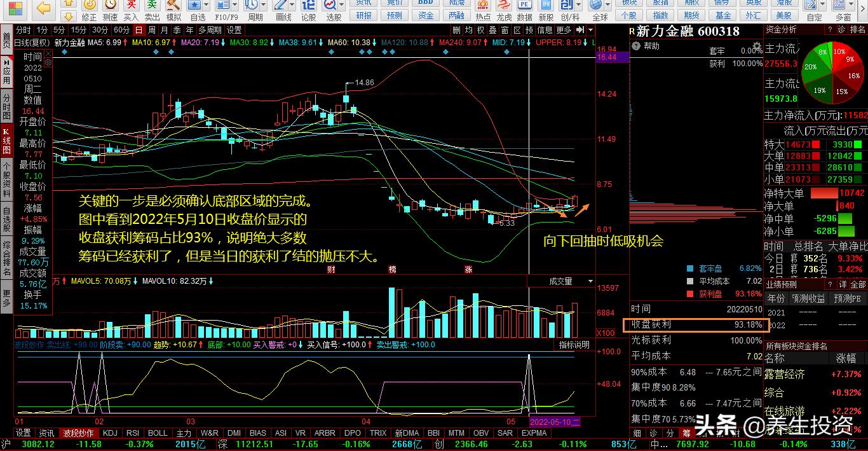Click the question mark in 资金分析 header
Viewport: 868px width, 451px height.
(829, 30)
